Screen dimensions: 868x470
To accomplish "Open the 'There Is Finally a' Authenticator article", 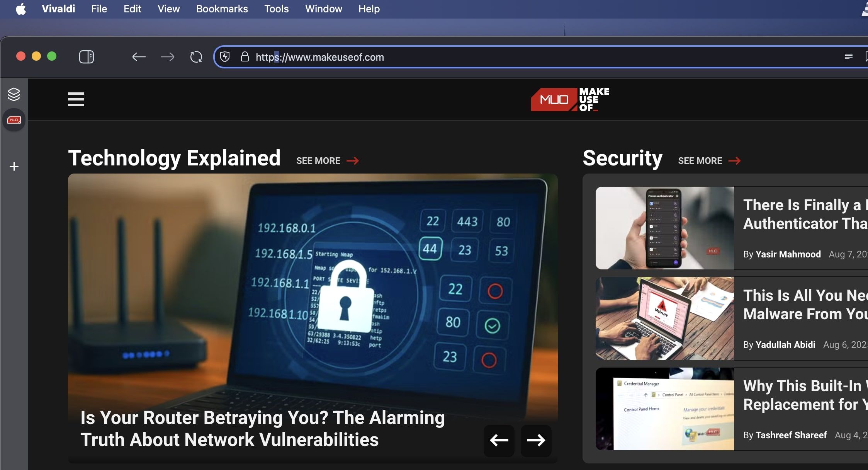I will [x=805, y=214].
